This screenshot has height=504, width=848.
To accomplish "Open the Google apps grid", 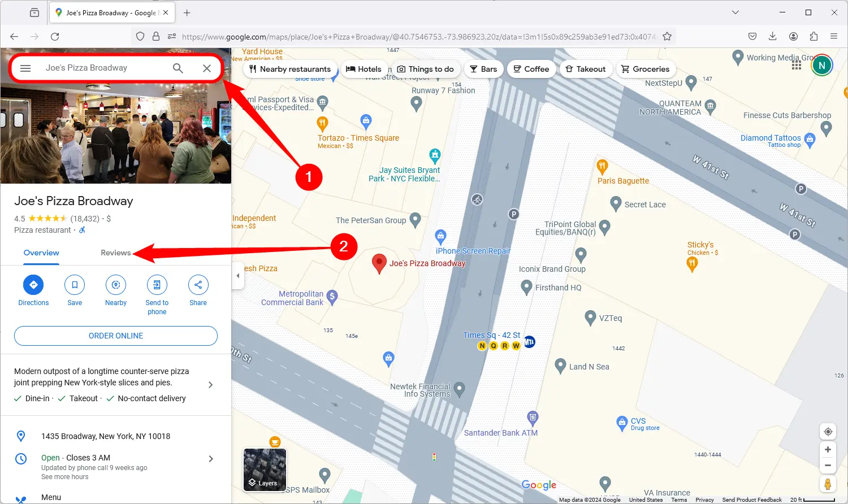I will (x=797, y=66).
